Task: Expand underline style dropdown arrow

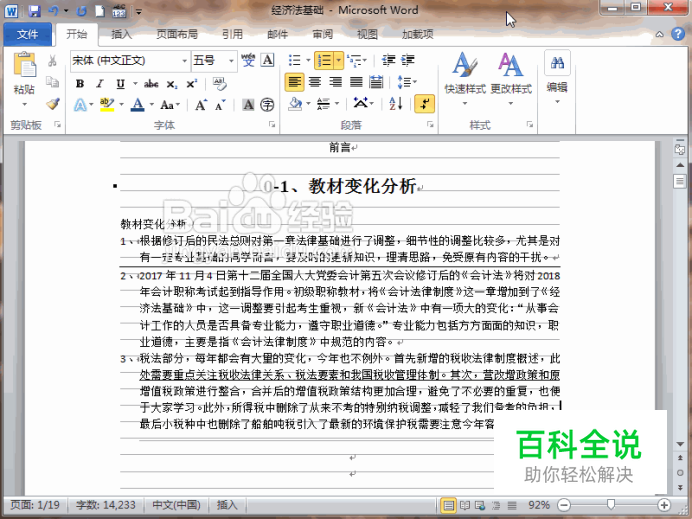Action: [135, 83]
